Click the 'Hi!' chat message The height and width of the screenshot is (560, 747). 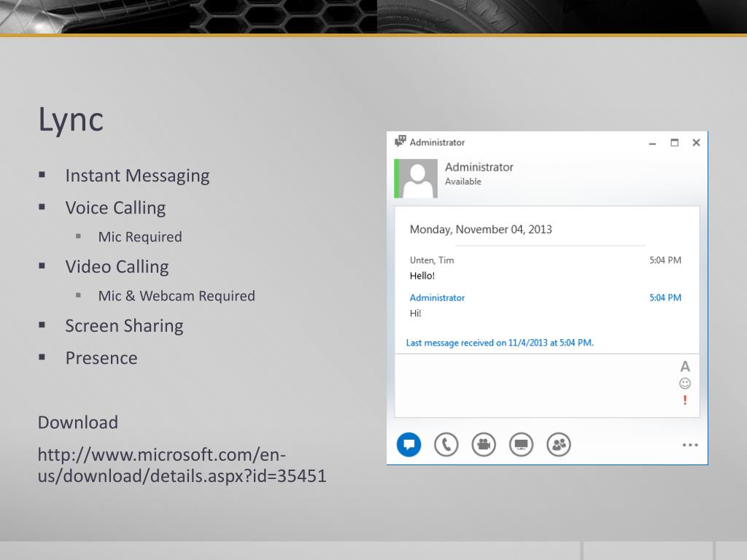pos(415,314)
